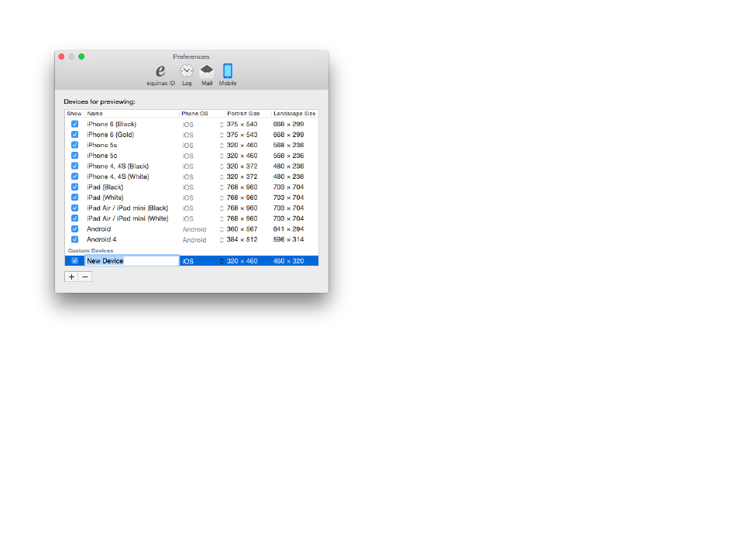Open Phone OS dropdown for iPhone 6 (Gold)
Screen dimensions: 739x560
tap(202, 135)
